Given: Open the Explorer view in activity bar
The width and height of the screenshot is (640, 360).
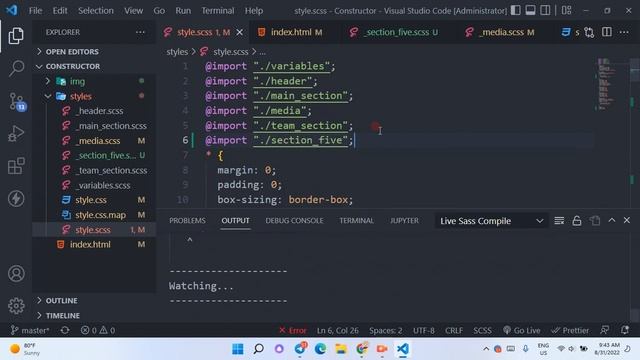Looking at the screenshot, I should click(x=16, y=36).
